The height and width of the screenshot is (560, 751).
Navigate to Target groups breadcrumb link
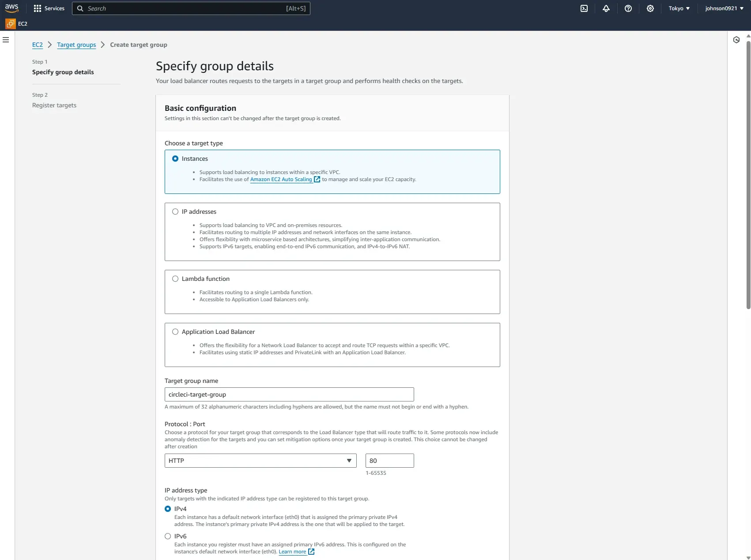(x=76, y=45)
